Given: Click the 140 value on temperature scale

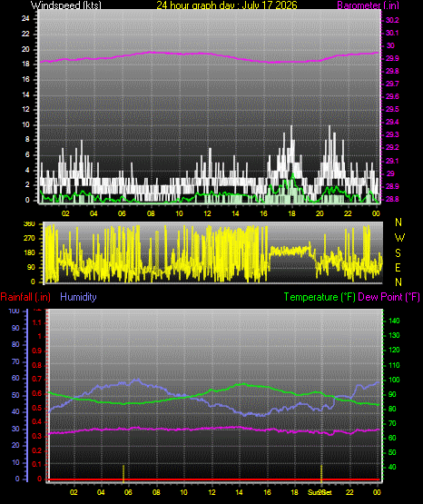Looking at the screenshot, I should (394, 321).
